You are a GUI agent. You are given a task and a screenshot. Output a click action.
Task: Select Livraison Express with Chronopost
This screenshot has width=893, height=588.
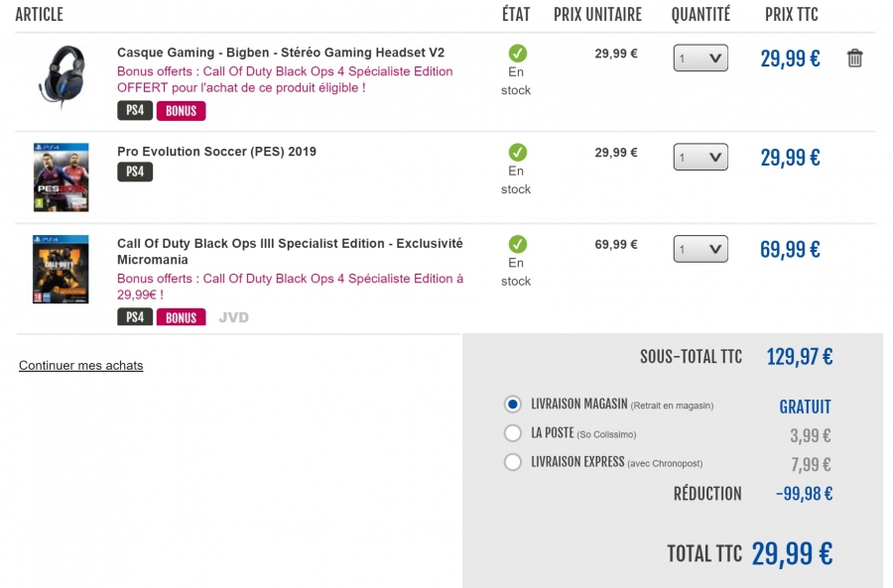pyautogui.click(x=513, y=462)
